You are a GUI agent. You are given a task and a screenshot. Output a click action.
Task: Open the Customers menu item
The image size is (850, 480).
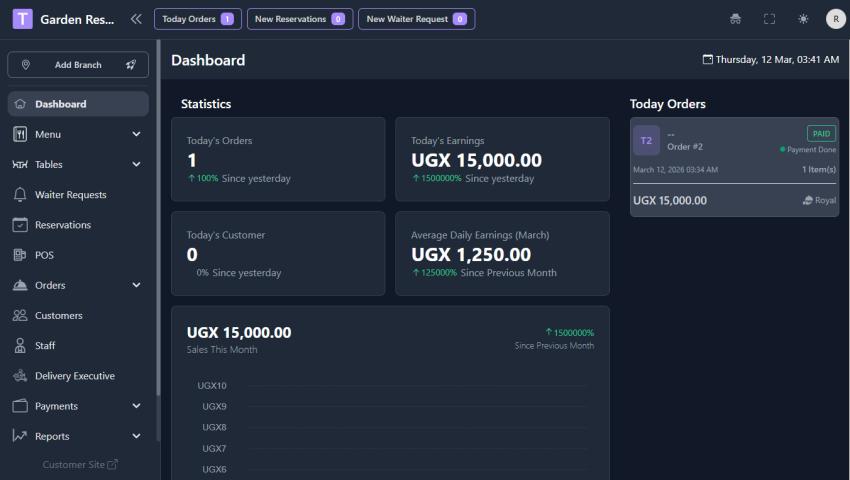click(x=58, y=316)
